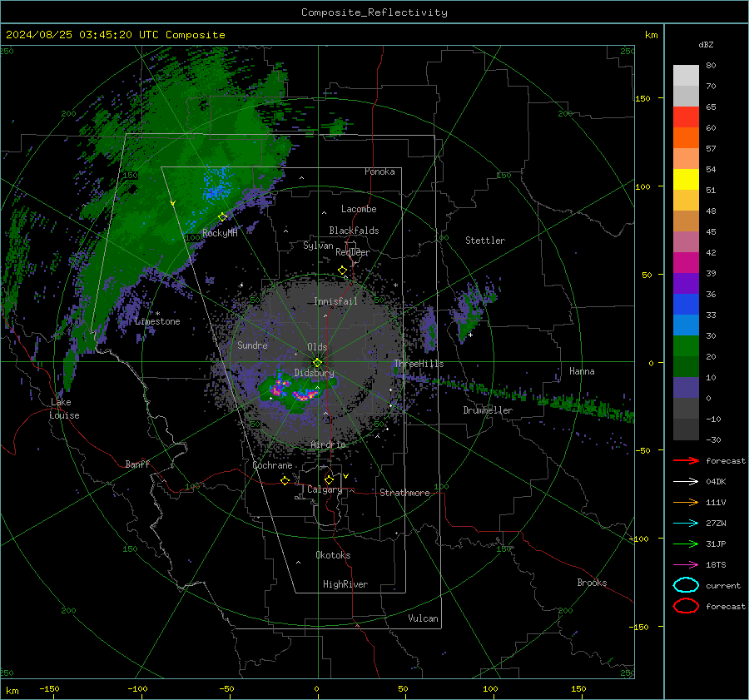Click the HighRiver label
The width and height of the screenshot is (749, 700).
point(345,584)
